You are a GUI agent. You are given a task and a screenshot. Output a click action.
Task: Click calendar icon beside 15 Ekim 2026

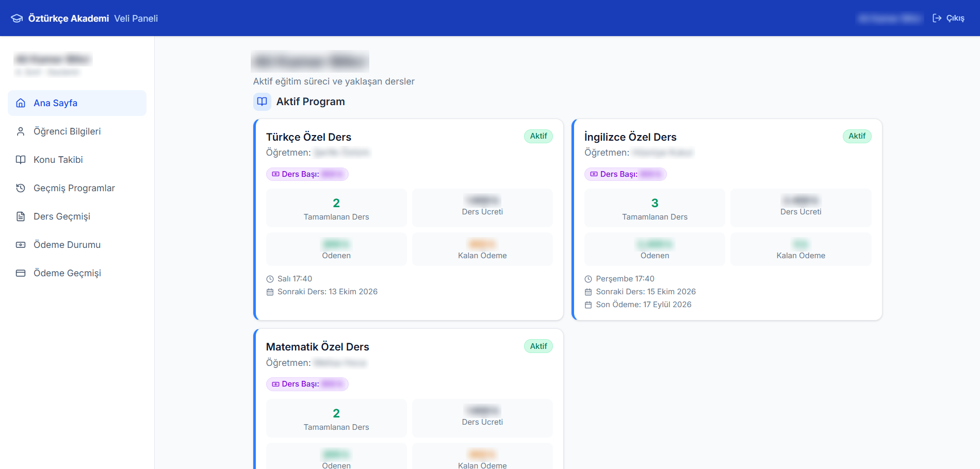click(588, 292)
